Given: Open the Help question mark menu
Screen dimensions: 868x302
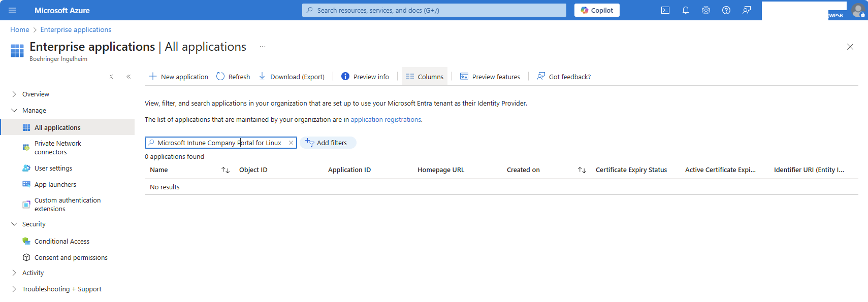Looking at the screenshot, I should [x=726, y=10].
